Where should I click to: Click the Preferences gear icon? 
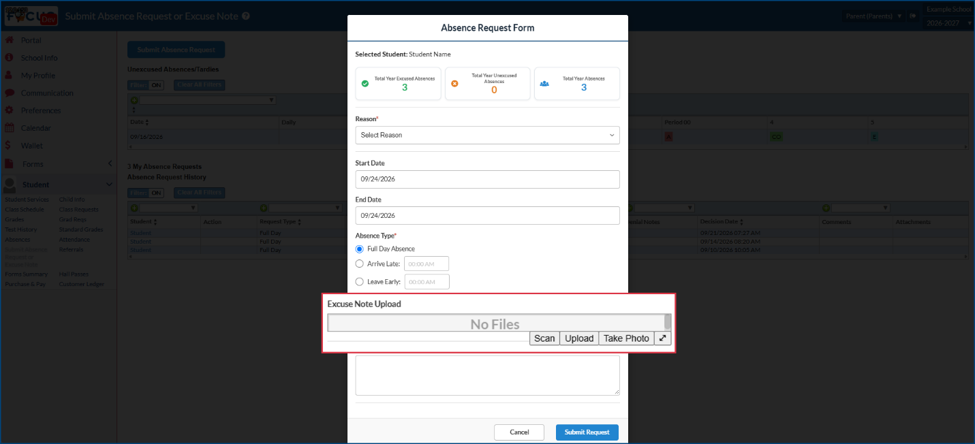[9, 110]
